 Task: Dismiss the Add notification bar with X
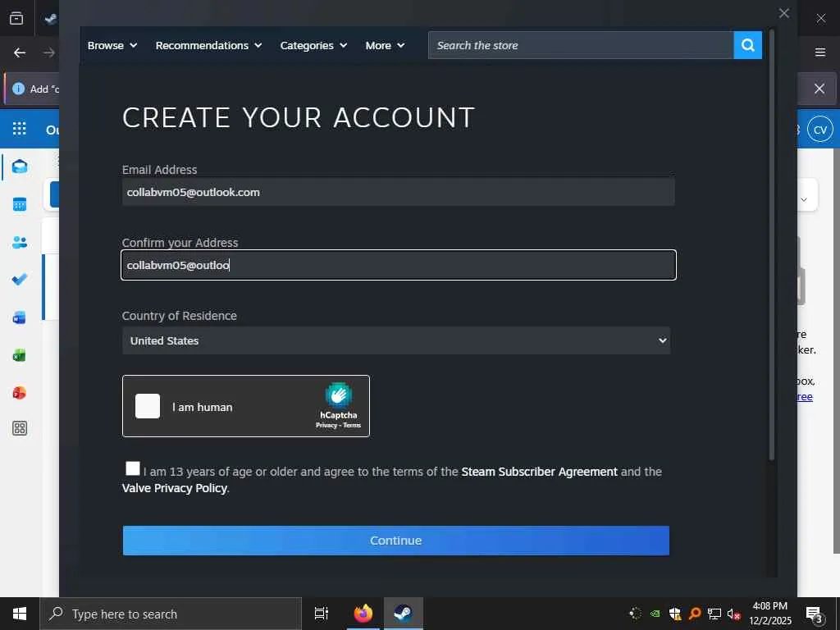click(819, 89)
